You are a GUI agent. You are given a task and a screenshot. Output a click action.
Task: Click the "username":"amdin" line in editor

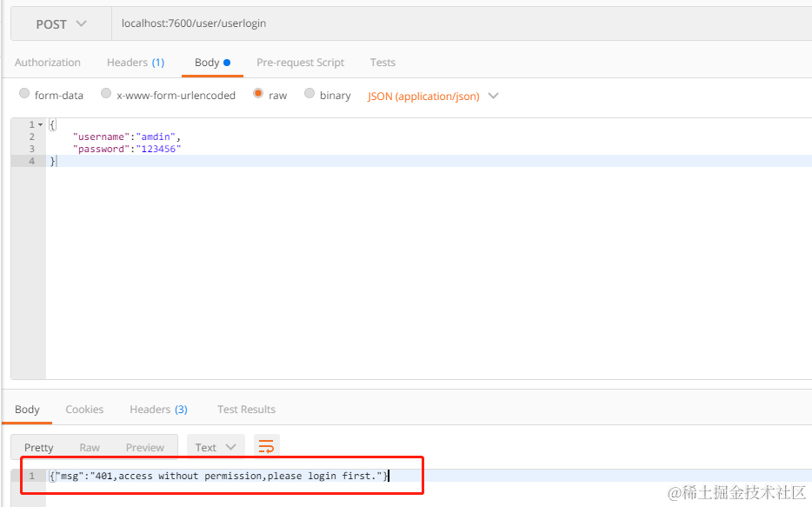point(127,137)
